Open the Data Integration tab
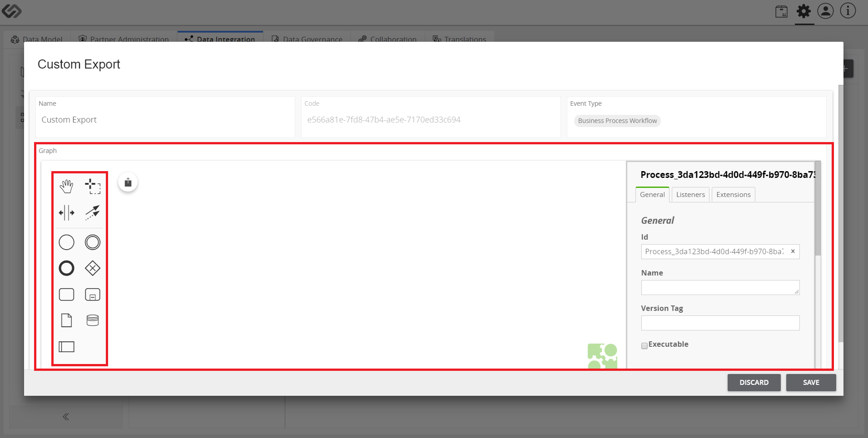 [x=220, y=38]
